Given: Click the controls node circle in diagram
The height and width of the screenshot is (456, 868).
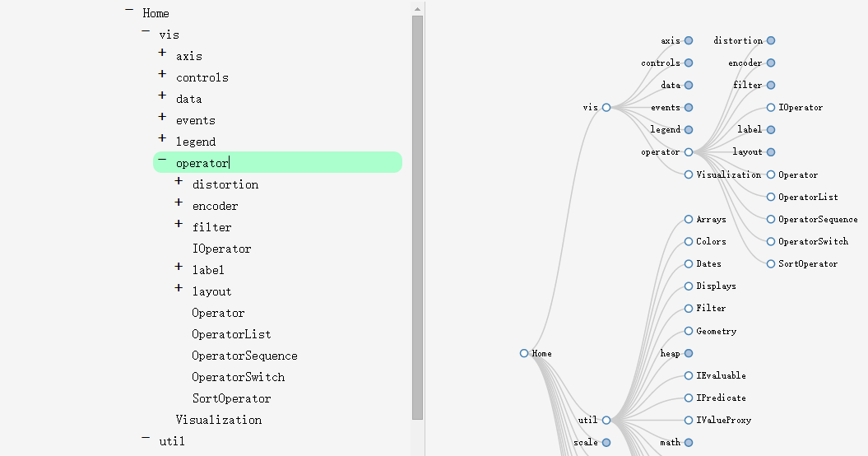Looking at the screenshot, I should 689,63.
